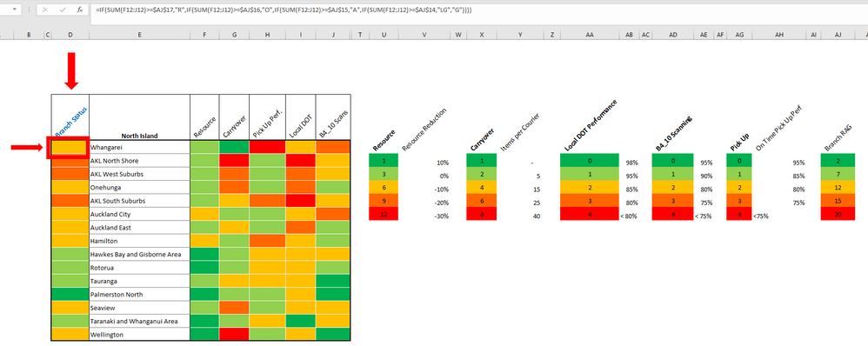Click the Wellington Carryover red cell

234,334
